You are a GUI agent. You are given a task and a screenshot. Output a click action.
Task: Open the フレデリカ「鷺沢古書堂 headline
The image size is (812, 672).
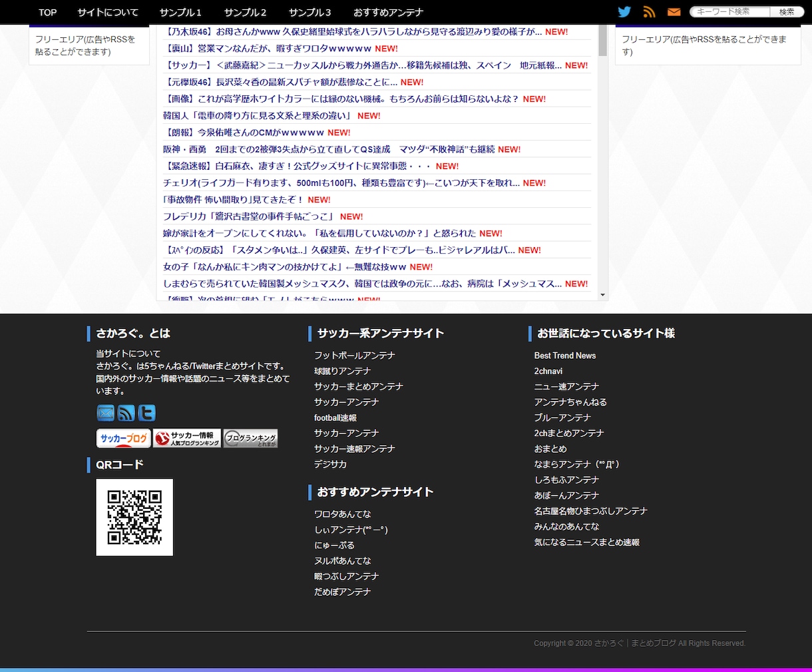(250, 216)
